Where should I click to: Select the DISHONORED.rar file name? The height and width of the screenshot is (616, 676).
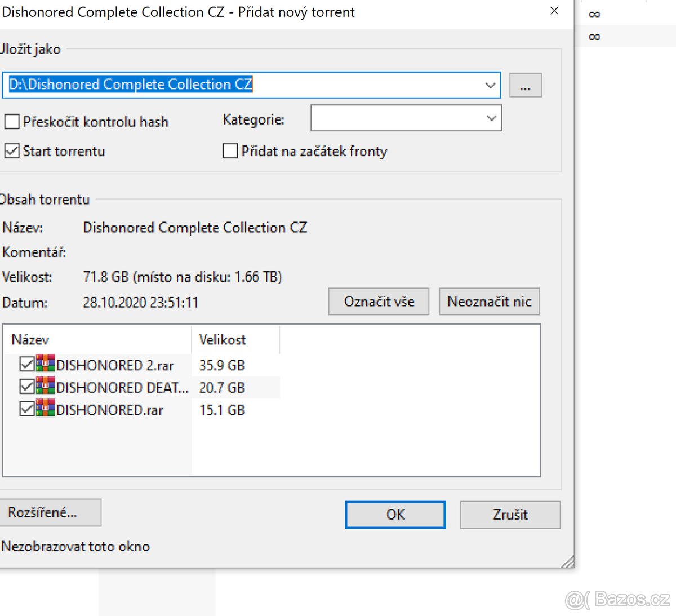click(x=110, y=410)
